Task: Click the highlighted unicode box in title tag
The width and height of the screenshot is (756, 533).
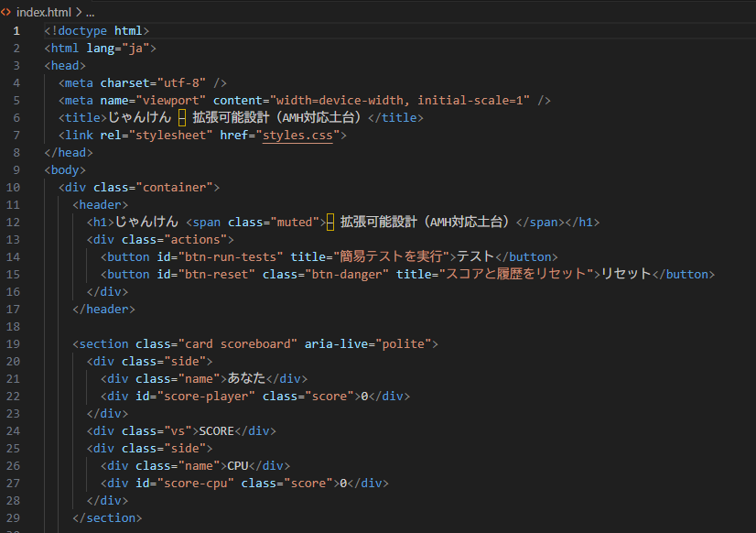Action: point(182,118)
